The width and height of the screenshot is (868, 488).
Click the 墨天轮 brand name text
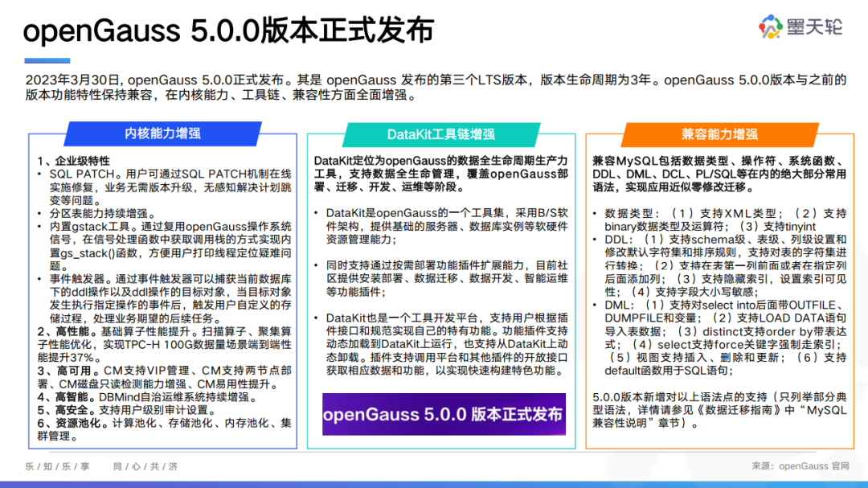pyautogui.click(x=814, y=27)
